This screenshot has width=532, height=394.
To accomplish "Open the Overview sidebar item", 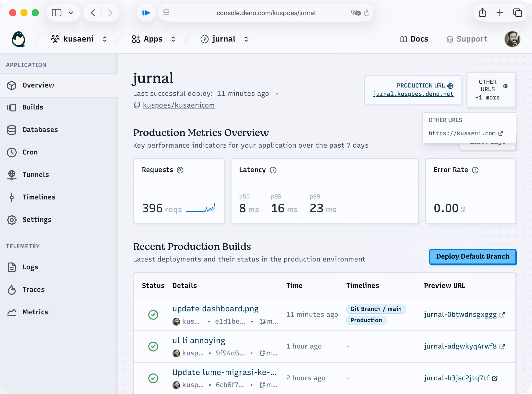I will tap(58, 85).
